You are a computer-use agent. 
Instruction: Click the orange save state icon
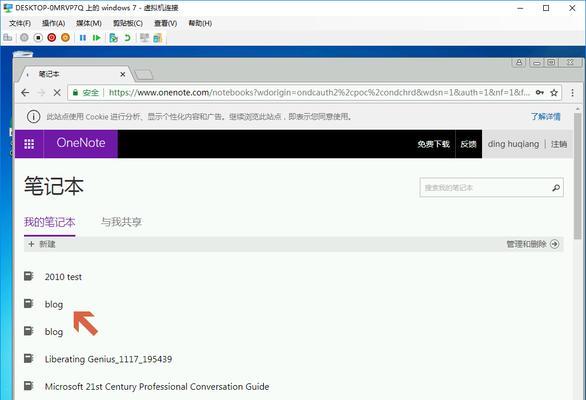pyautogui.click(x=65, y=37)
